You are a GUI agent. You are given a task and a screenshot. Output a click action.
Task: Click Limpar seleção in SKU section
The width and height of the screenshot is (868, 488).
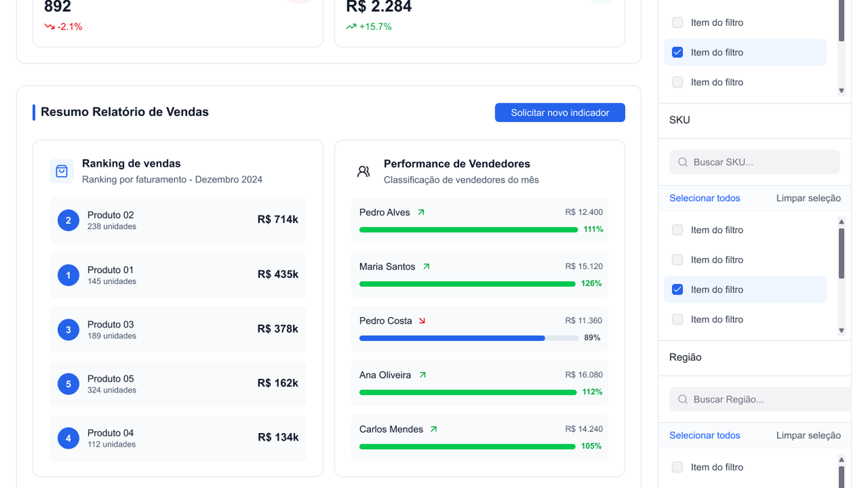pos(808,198)
